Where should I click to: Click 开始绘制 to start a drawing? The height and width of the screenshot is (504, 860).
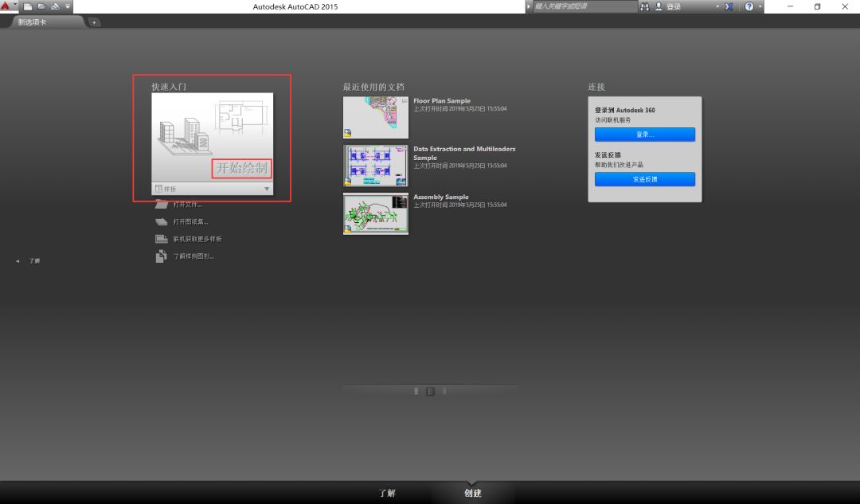pyautogui.click(x=242, y=168)
